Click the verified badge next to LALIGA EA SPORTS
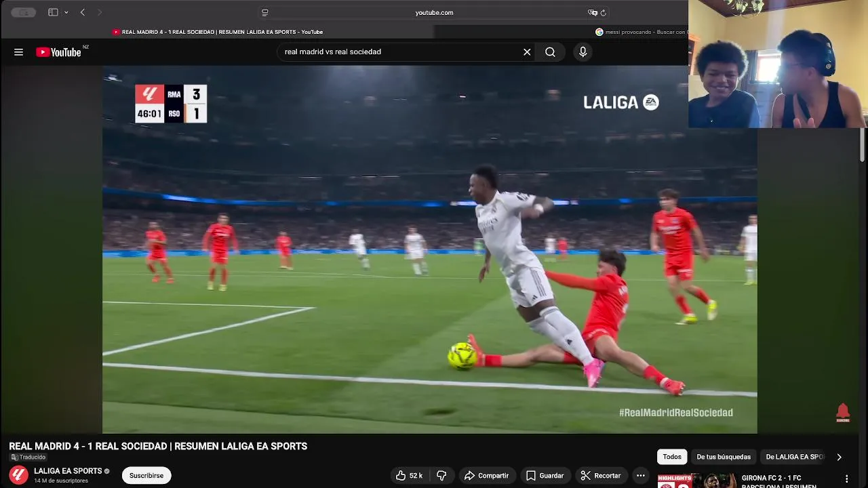868x488 pixels. click(106, 471)
